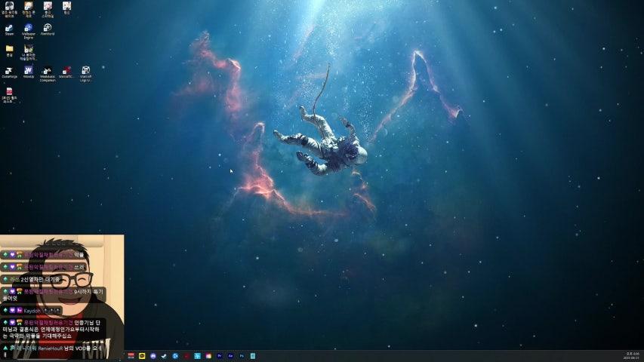Open the WeakAuras Companion desktop shortcut
Image resolution: width=644 pixels, height=362 pixels.
48,74
